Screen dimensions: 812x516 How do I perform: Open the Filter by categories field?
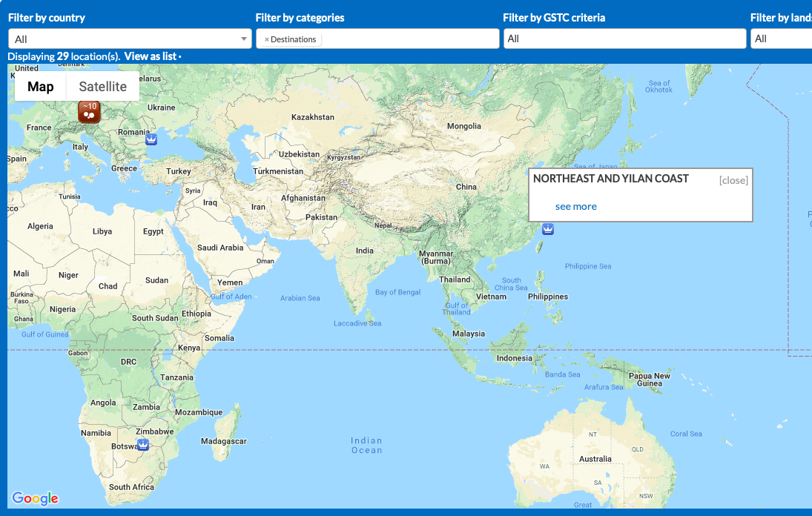point(377,39)
